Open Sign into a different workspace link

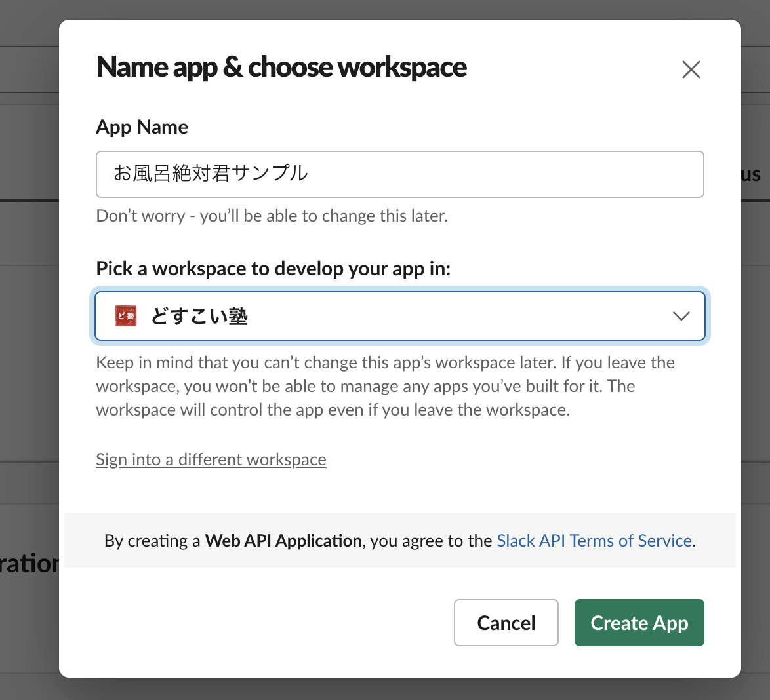coord(211,459)
